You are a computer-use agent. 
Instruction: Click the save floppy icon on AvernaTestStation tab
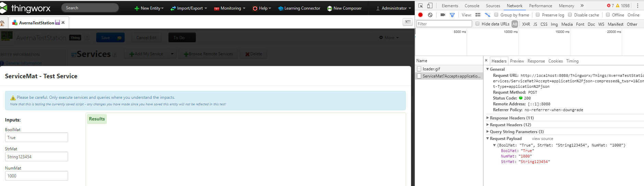tap(58, 23)
